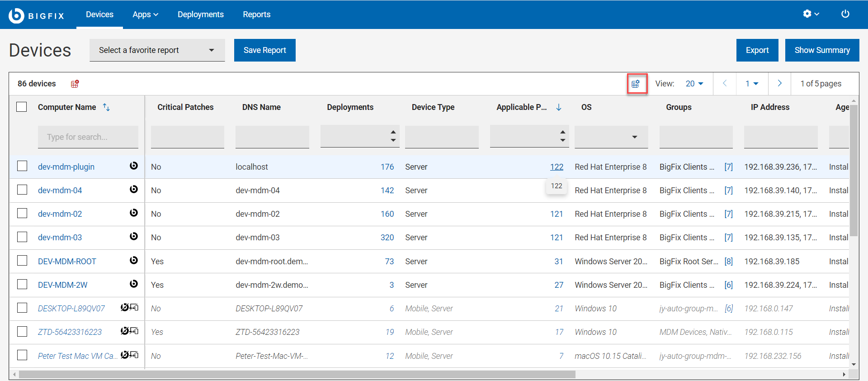Sort by Computer Name arrows icon
Viewport: 868px width, 381px height.
pos(106,107)
